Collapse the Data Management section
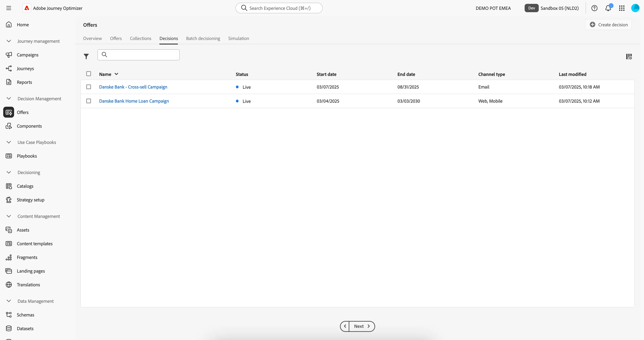The width and height of the screenshot is (644, 340). pyautogui.click(x=9, y=301)
